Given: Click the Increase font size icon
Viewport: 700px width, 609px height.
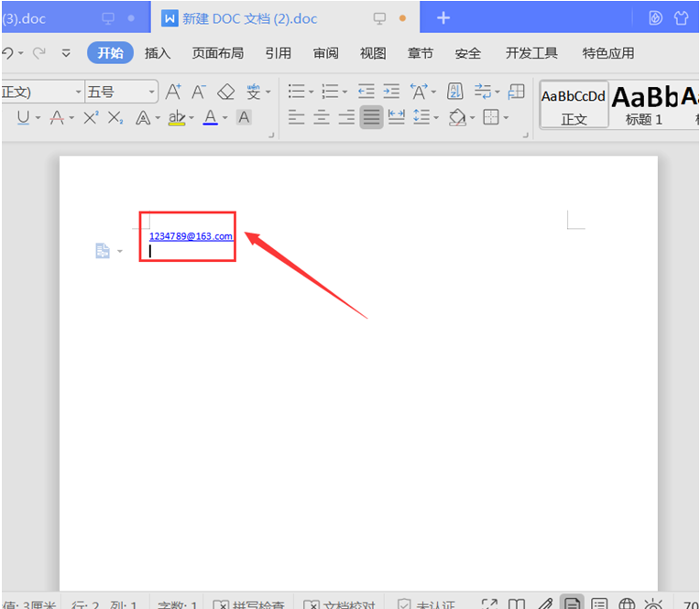Looking at the screenshot, I should (x=173, y=92).
